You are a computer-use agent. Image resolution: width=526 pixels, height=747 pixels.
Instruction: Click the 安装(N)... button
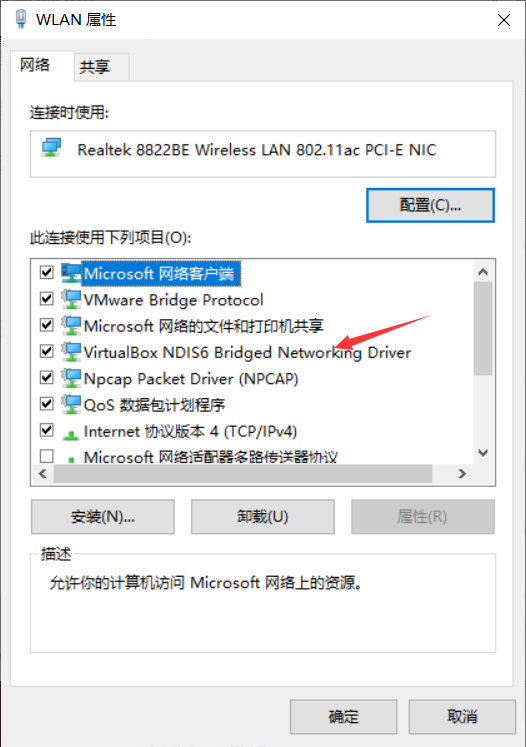(x=103, y=516)
